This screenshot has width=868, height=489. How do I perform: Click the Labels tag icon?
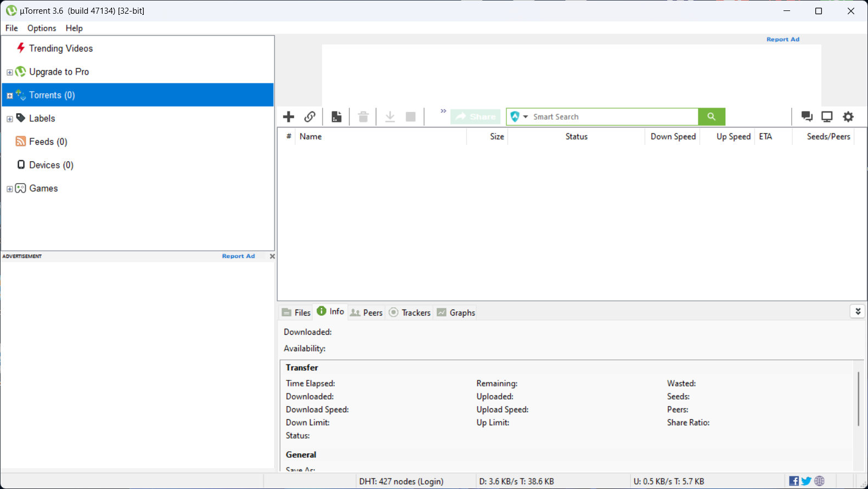[21, 118]
